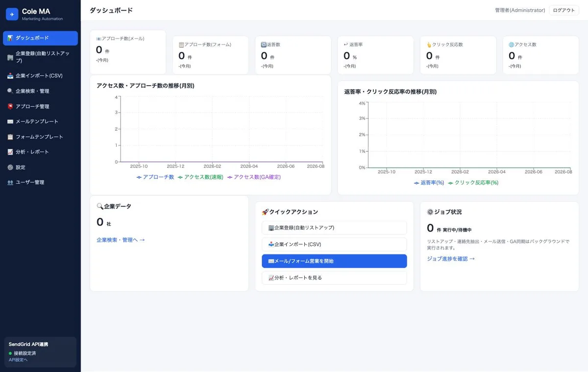Open ユーザー管理 in the sidebar
Viewport: 588px width, 372px height.
point(40,183)
